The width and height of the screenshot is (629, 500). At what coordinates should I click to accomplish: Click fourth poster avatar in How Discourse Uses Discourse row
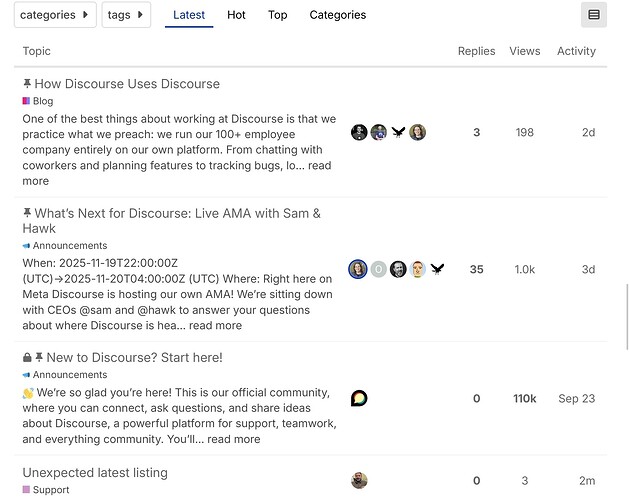point(418,132)
